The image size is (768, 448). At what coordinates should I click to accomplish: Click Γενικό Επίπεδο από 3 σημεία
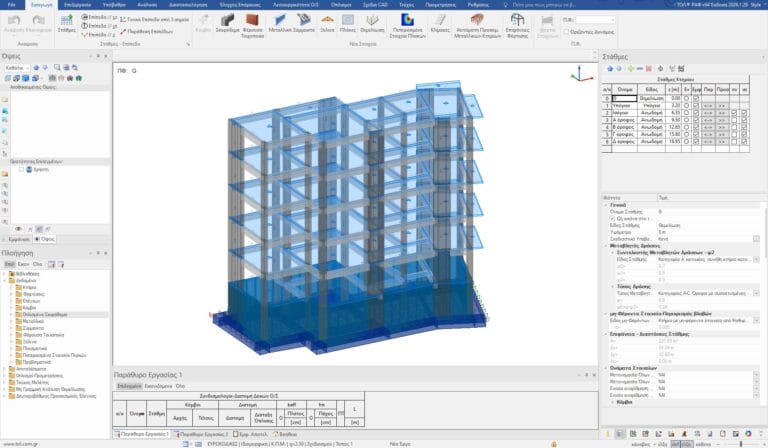tap(154, 20)
